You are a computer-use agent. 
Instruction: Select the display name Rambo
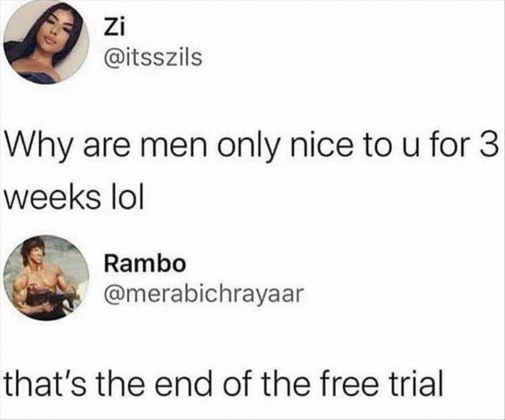[x=145, y=264]
